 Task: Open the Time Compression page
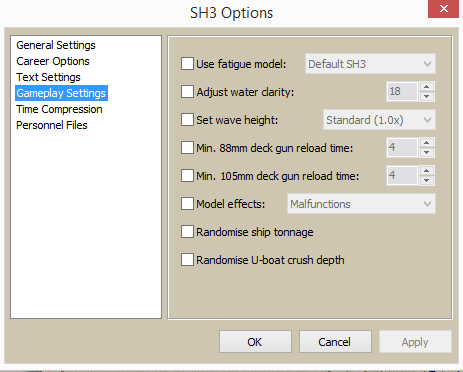59,109
